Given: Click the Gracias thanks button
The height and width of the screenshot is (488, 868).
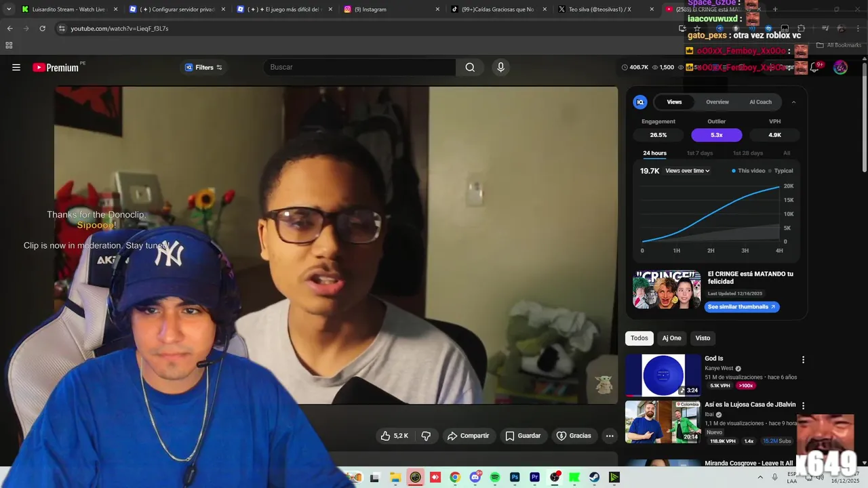Looking at the screenshot, I should coord(574,436).
